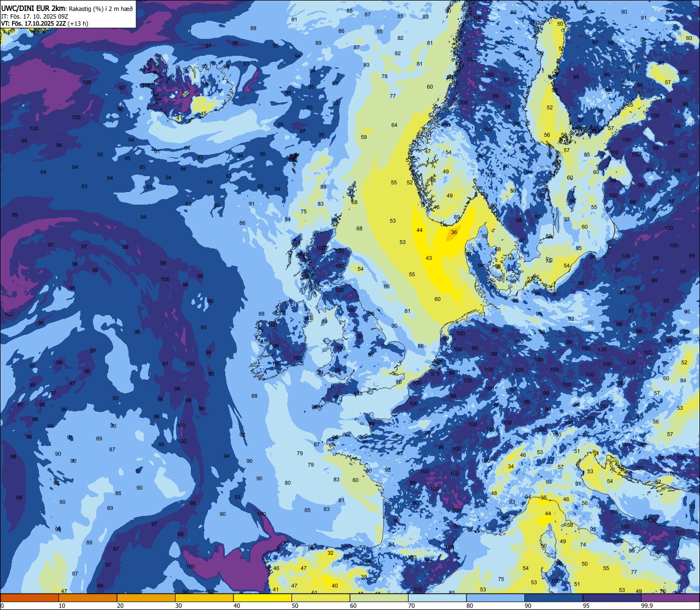Select the 20–30 legend color segment

(x=146, y=598)
